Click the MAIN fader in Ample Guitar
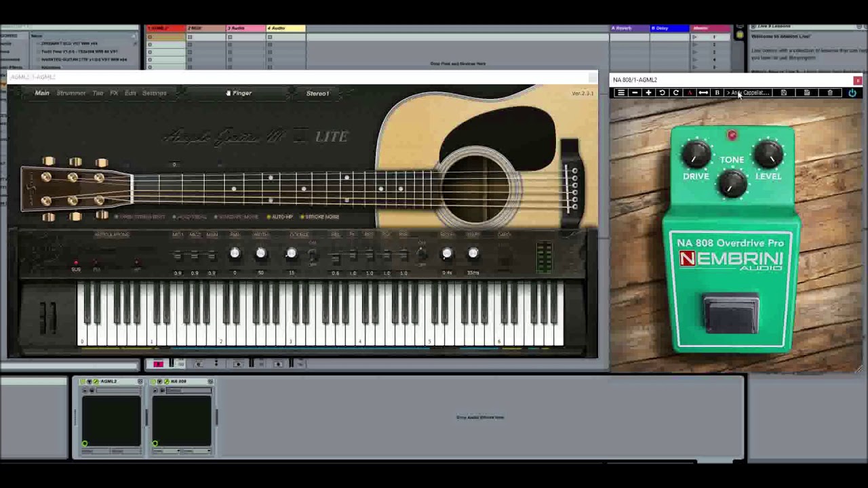The height and width of the screenshot is (488, 868). click(212, 256)
